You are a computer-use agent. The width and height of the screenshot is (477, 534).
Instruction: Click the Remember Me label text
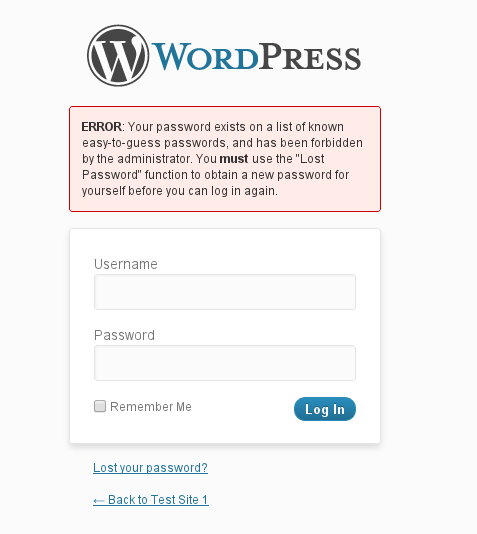pos(151,407)
